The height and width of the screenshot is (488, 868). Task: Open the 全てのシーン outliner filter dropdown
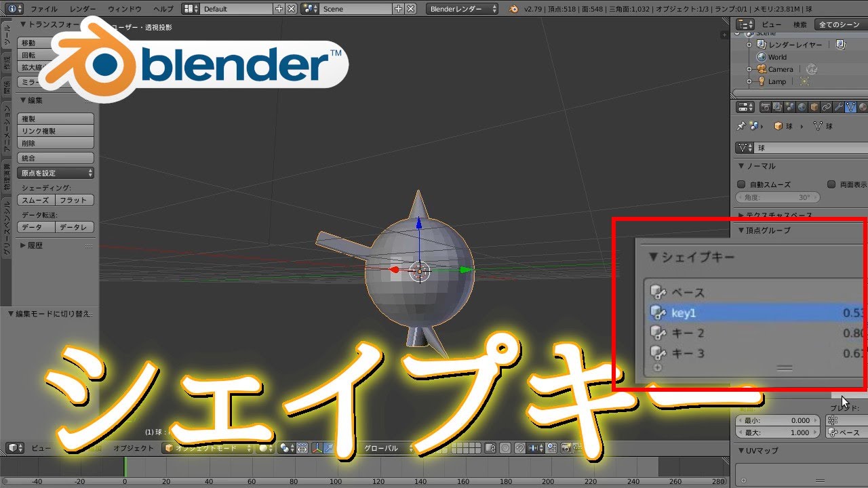coord(841,24)
